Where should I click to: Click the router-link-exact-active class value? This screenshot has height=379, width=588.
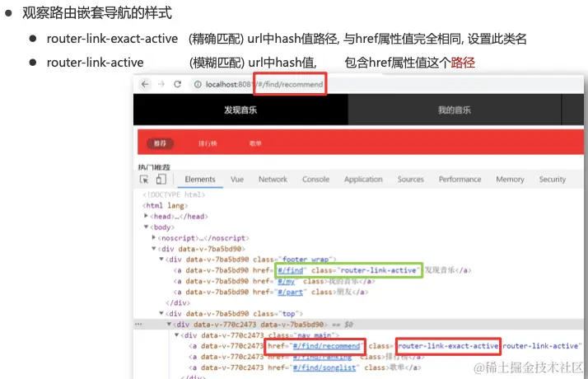pos(448,346)
